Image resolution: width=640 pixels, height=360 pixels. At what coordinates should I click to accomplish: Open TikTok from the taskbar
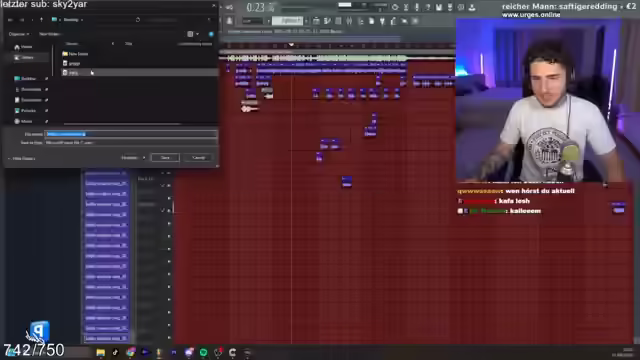pos(115,352)
